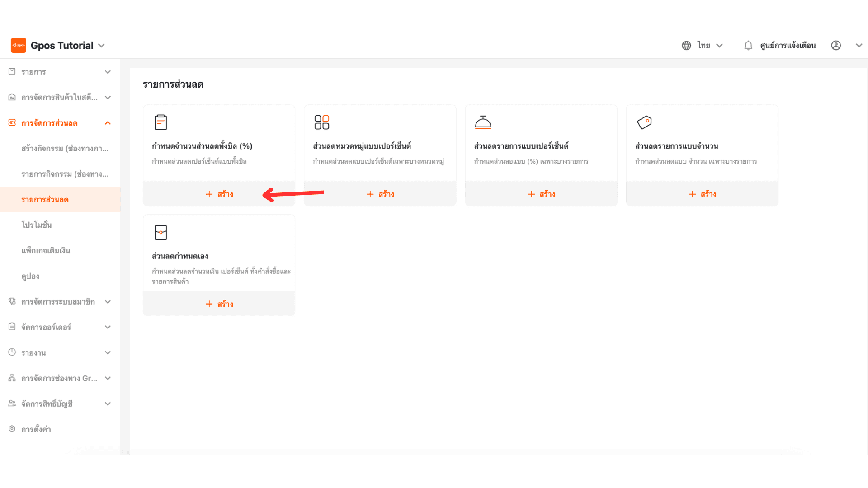868x488 pixels.
Task: Go to แพ็กเกจเติมเงิน submenu item
Action: [46, 251]
